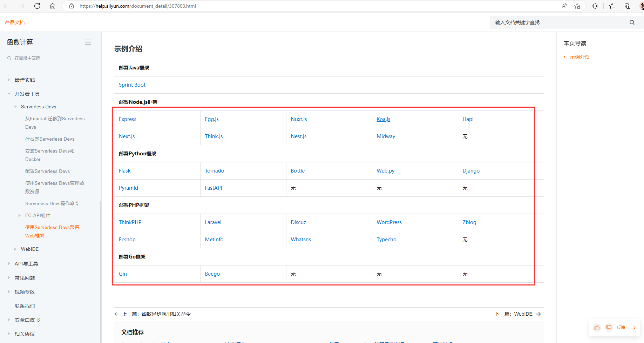The width and height of the screenshot is (644, 343).
Task: Open the Flask link
Action: (124, 171)
